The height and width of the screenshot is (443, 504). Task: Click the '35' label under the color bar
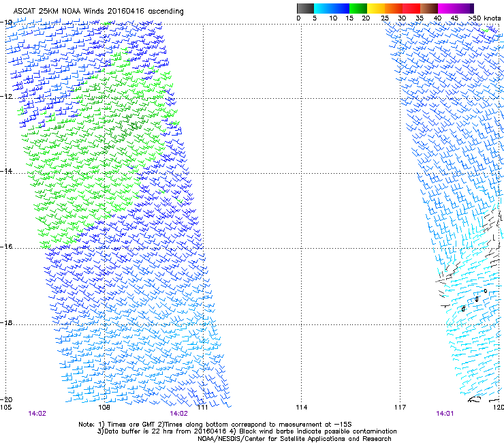[420, 18]
